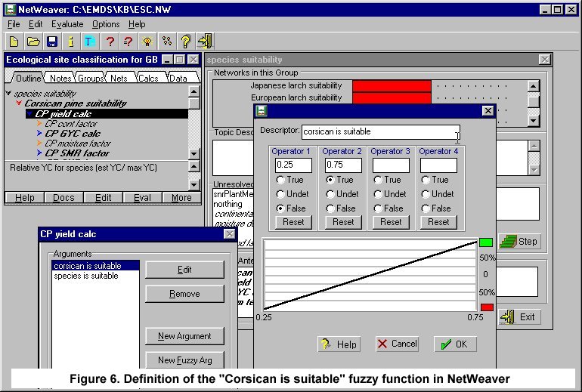Viewport: 582px width, 392px height.
Task: Select Undet for Operator 2
Action: (x=330, y=194)
